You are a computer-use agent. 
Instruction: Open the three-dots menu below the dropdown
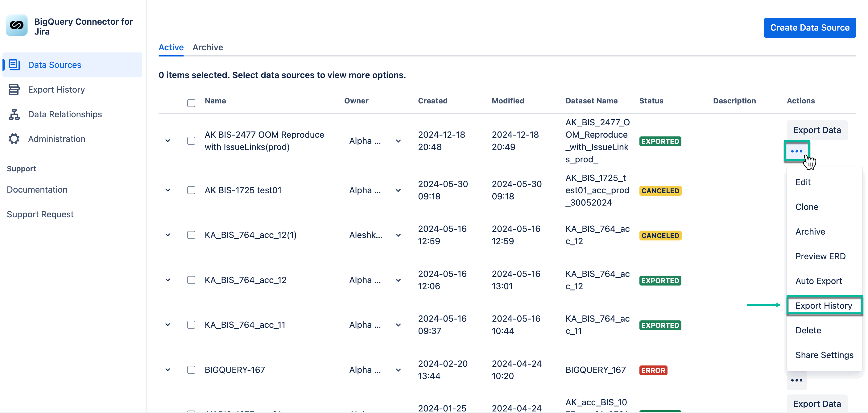(x=796, y=381)
